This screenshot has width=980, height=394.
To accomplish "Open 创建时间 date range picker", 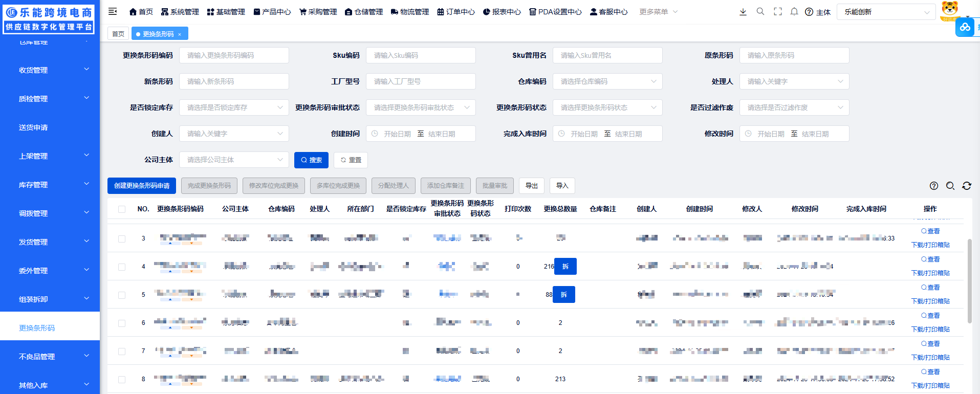I will tap(421, 134).
